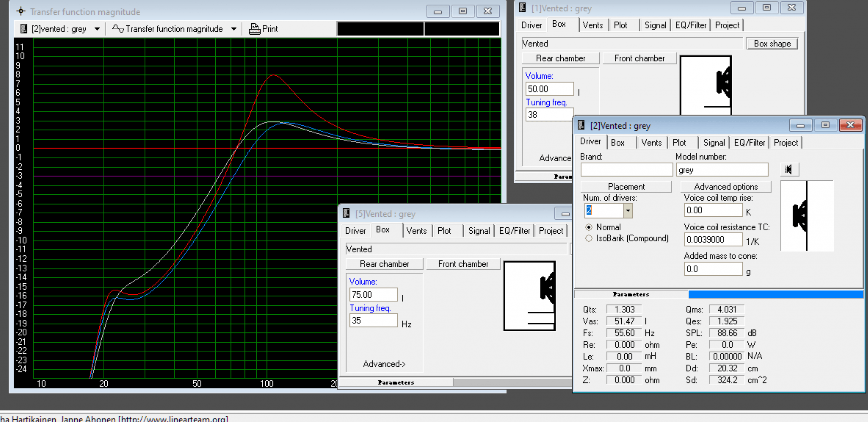Image resolution: width=868 pixels, height=422 pixels.
Task: Click the Fs value 55.60
Action: pos(624,333)
